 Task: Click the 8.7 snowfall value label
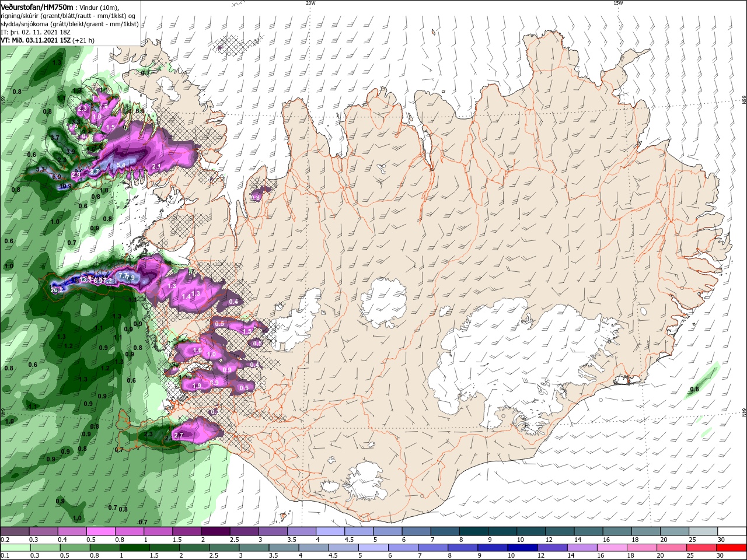pyautogui.click(x=95, y=171)
